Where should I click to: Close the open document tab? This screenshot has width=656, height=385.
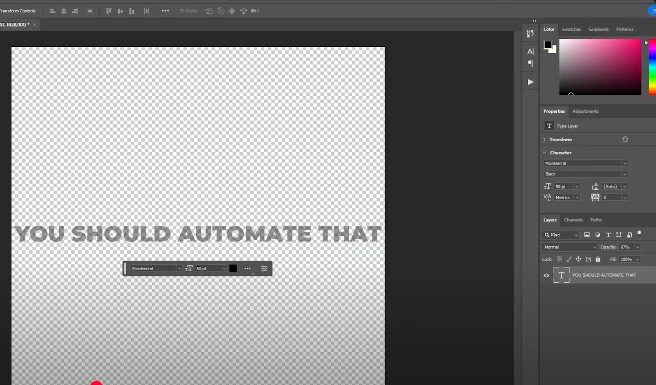pos(34,25)
